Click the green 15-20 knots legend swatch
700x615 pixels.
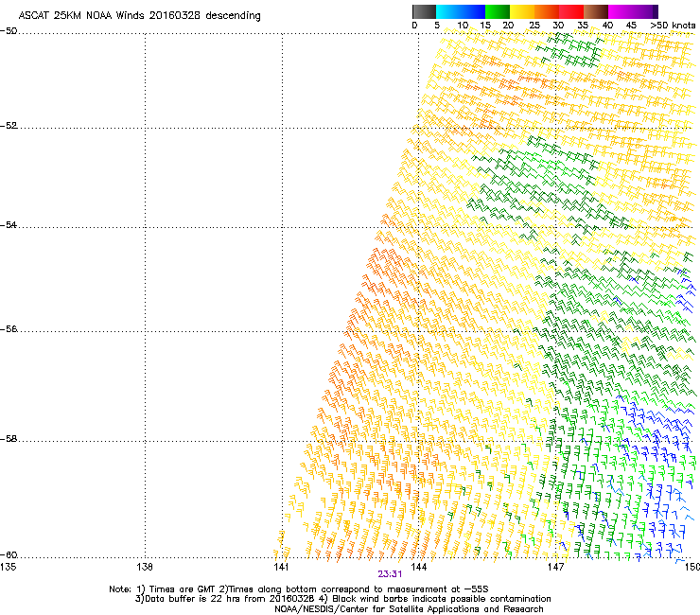click(498, 11)
